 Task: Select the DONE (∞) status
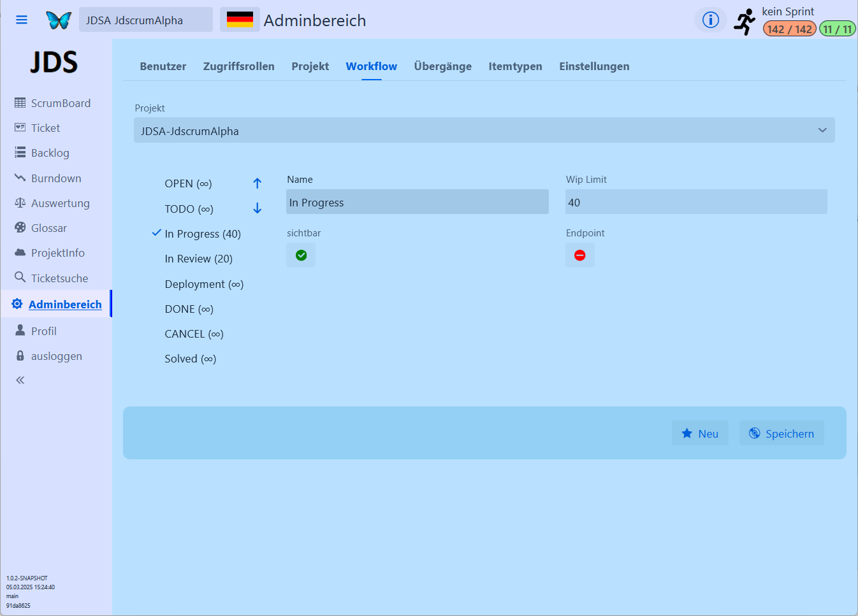pyautogui.click(x=189, y=309)
